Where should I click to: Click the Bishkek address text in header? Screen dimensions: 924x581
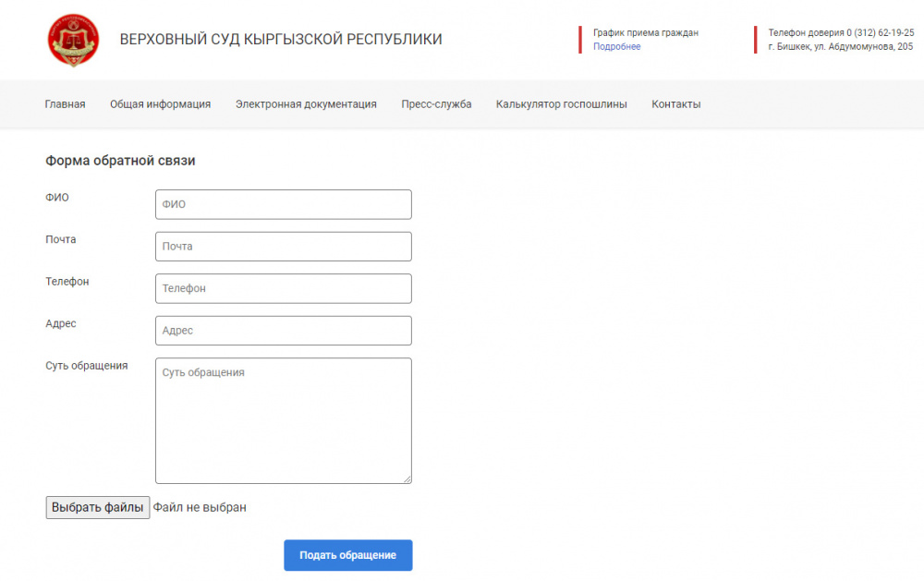(x=840, y=47)
